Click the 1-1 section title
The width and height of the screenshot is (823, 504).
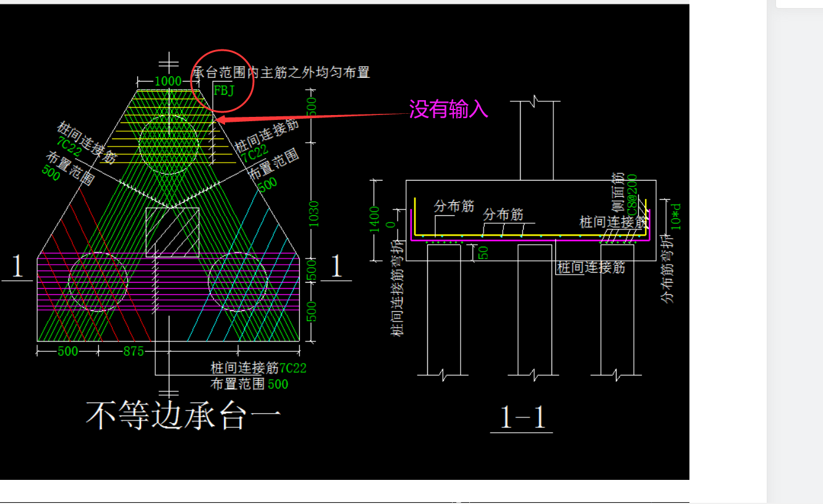click(523, 418)
